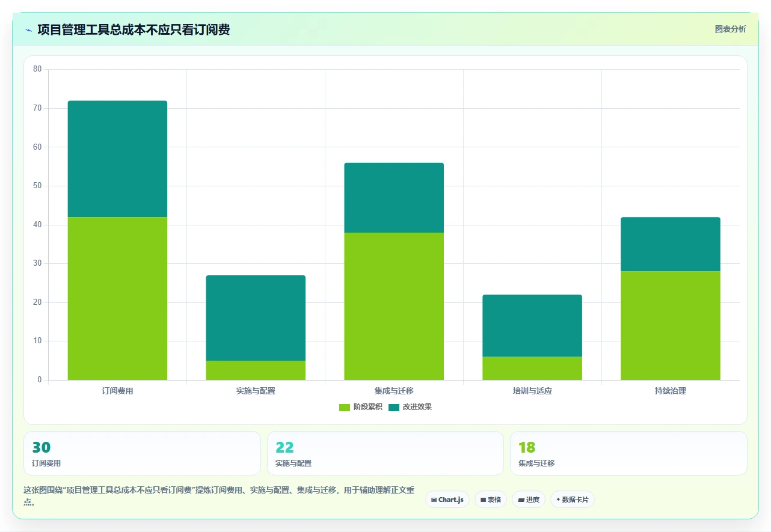Click the title 项目管理工具总成本不应只看订阅费
Viewport: 771px width, 532px height.
click(134, 29)
